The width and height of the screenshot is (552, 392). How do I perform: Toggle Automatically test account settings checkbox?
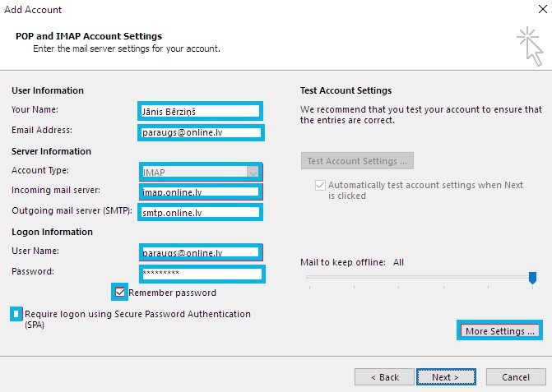tap(320, 185)
